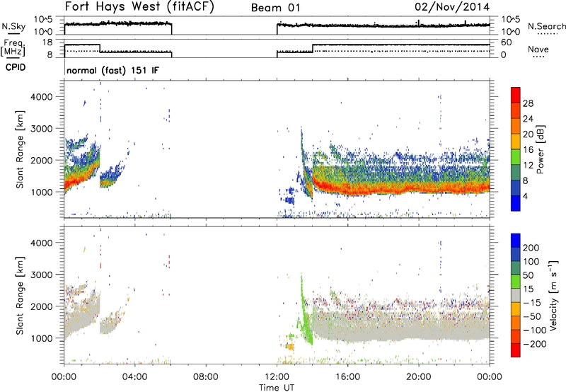The width and height of the screenshot is (566, 392).
Task: Click the '200' label on the Velocity colorbar
Action: (531, 248)
